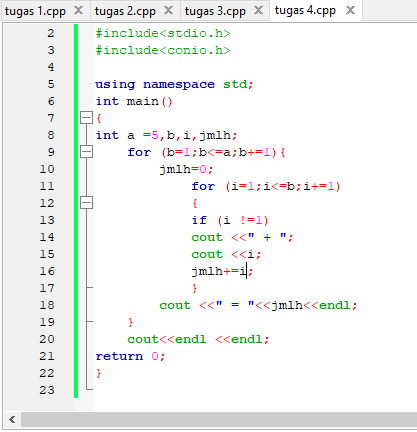Screen dimensions: 417x432
Task: Click on 'using namespace std;' line
Action: pyautogui.click(x=174, y=84)
